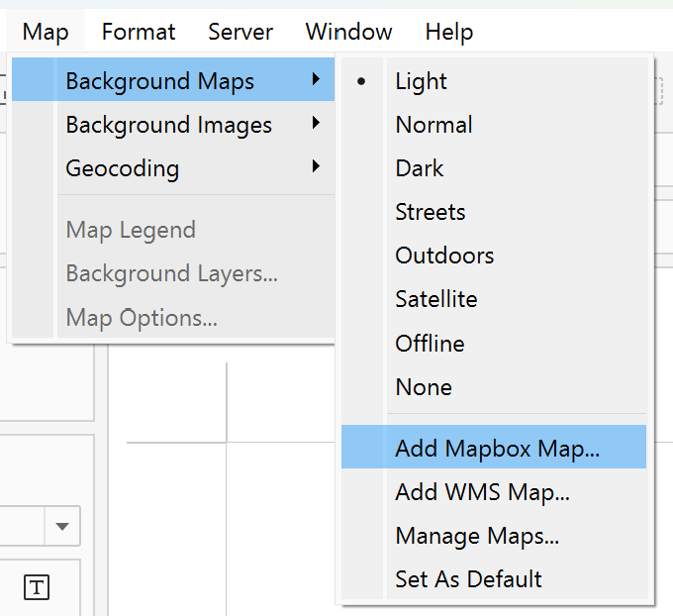Image resolution: width=673 pixels, height=616 pixels.
Task: Select the Satellite background map
Action: (494, 299)
